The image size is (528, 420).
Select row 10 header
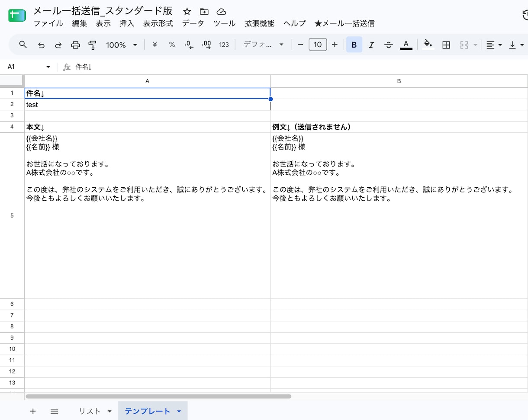pos(12,349)
